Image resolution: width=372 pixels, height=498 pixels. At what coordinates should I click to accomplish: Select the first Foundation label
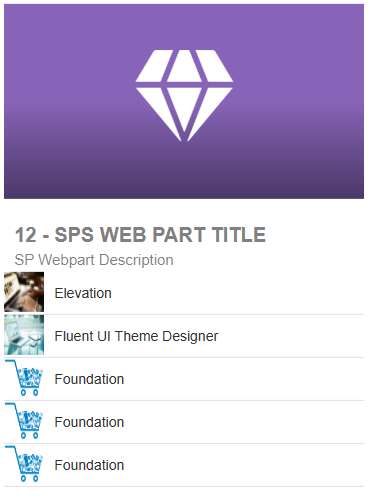pyautogui.click(x=89, y=379)
